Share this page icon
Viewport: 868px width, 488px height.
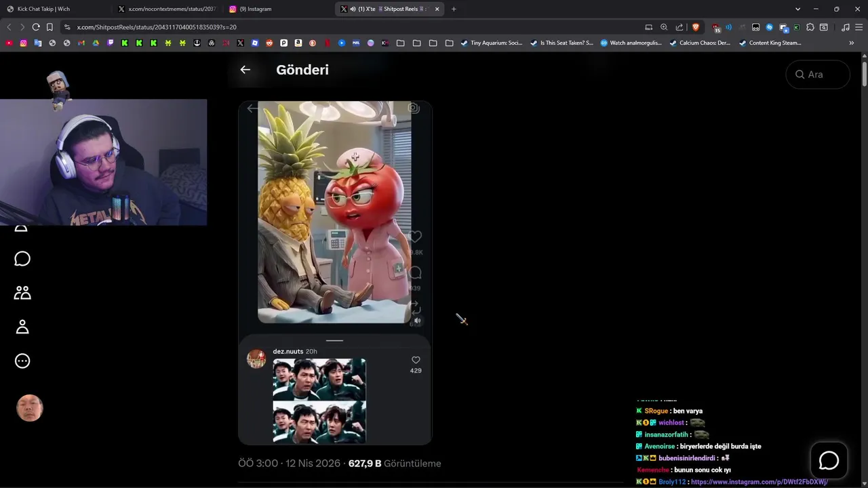(x=679, y=27)
